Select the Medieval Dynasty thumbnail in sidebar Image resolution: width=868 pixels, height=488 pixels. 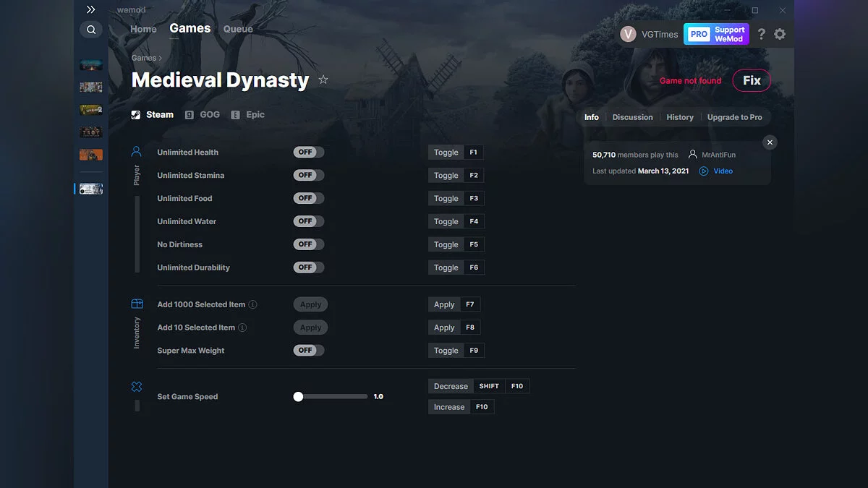coord(92,189)
